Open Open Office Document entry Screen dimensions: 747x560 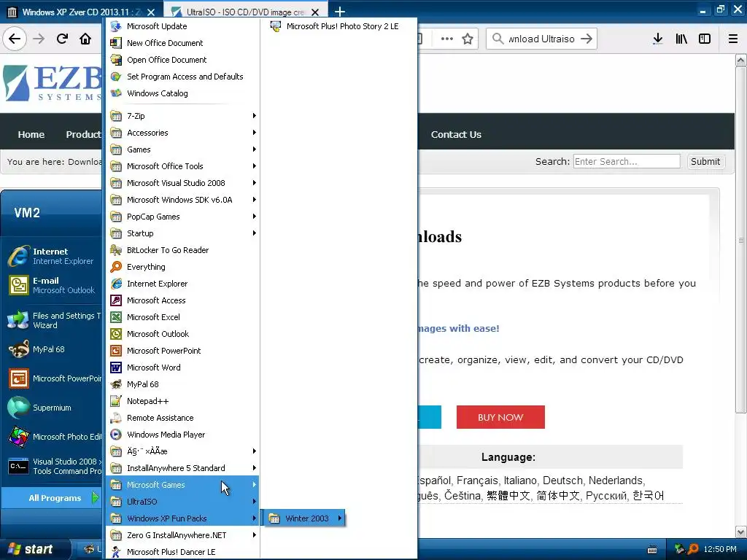coord(182,60)
